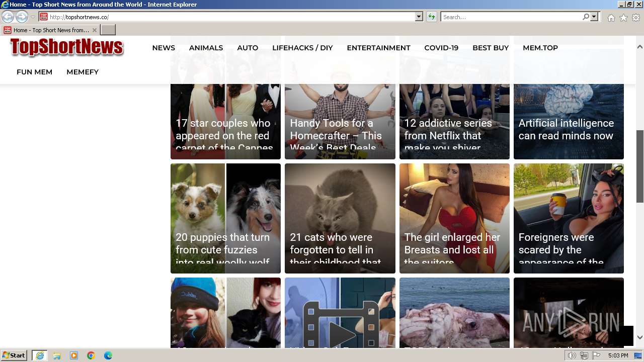Viewport: 644px width, 362px height.
Task: Open a new blank tab
Action: click(x=108, y=30)
